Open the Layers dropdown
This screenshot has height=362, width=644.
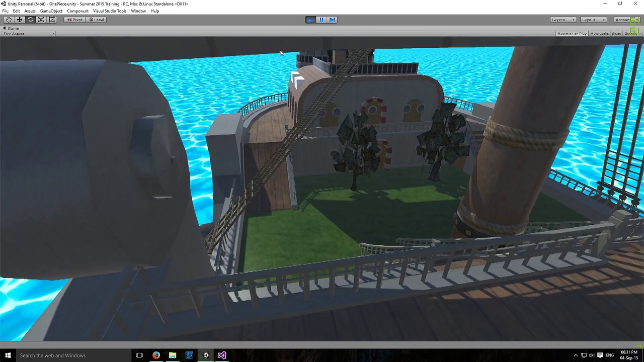click(563, 20)
